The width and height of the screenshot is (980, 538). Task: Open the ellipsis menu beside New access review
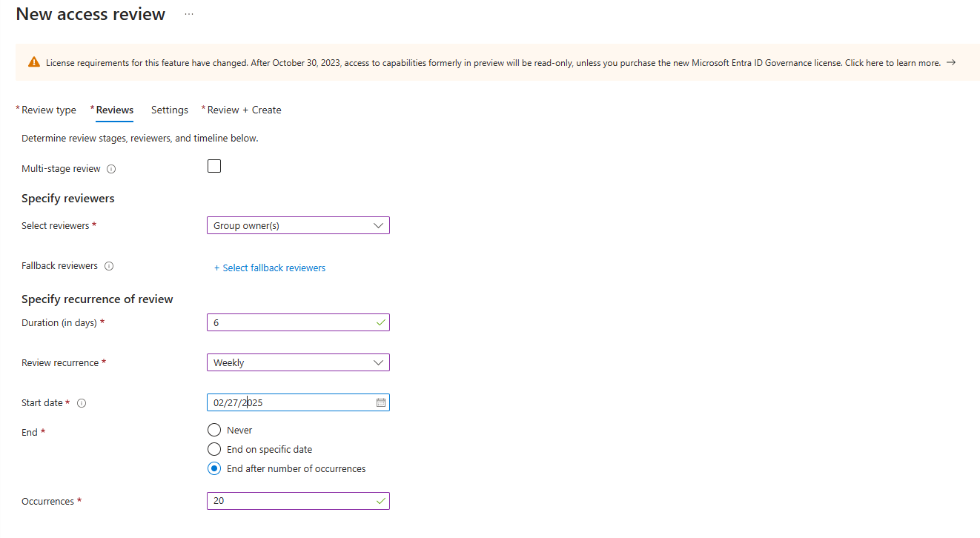[188, 13]
